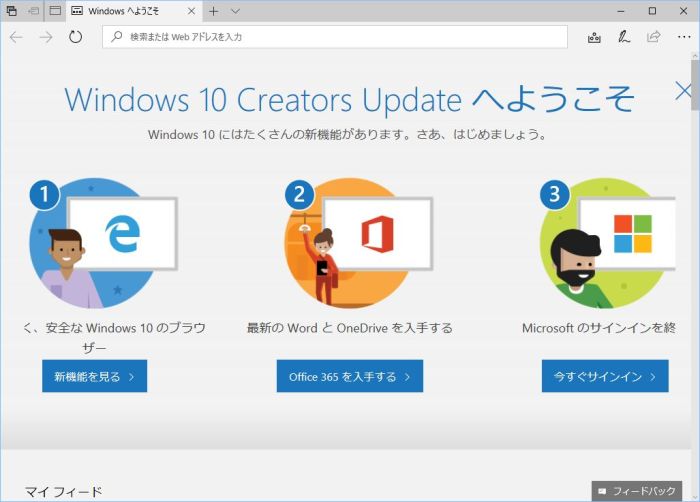The image size is (700, 502).
Task: Open the tabs you've set aside icon
Action: coord(11,11)
